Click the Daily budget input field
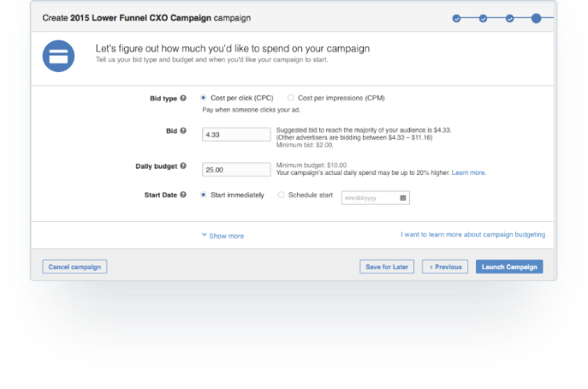 coord(236,169)
